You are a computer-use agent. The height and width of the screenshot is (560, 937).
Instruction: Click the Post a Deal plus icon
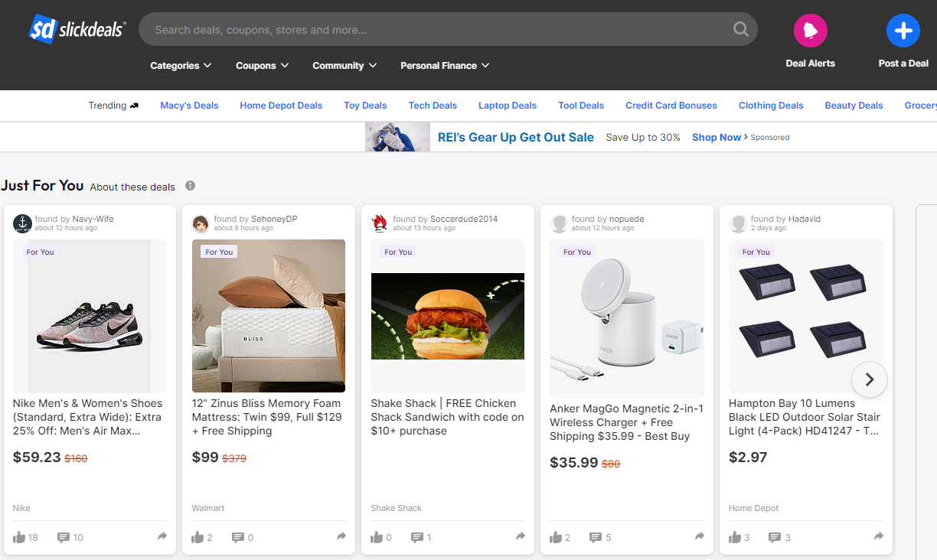point(903,31)
